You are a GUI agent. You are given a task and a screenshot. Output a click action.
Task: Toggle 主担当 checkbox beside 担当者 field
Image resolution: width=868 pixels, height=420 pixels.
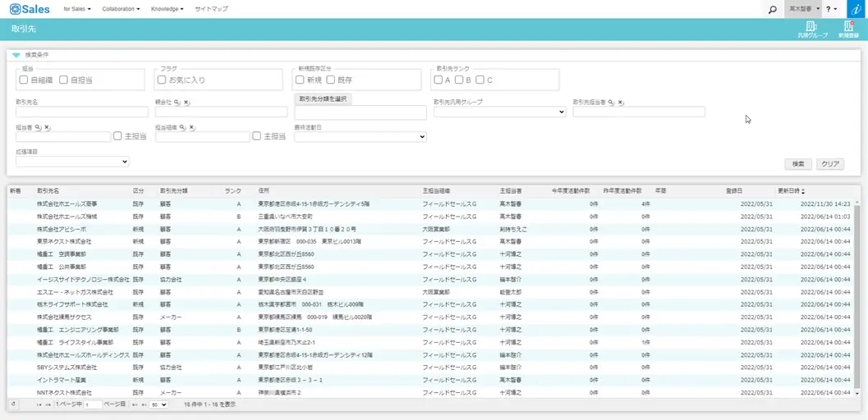click(117, 136)
